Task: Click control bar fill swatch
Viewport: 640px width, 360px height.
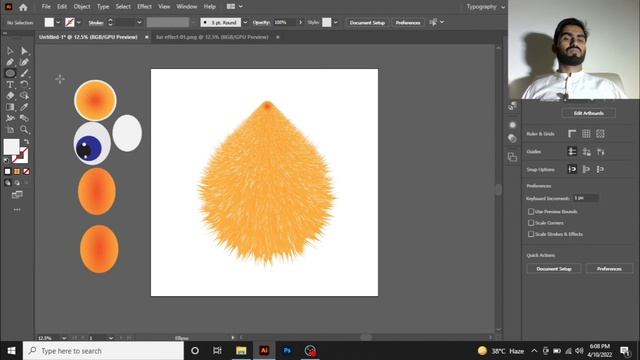Action: 49,22
